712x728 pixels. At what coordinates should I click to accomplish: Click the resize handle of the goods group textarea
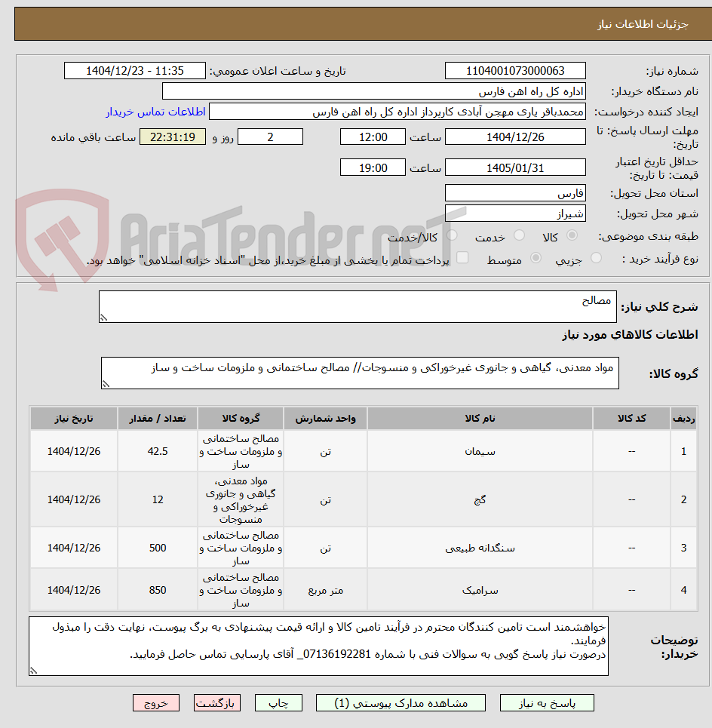(x=106, y=385)
